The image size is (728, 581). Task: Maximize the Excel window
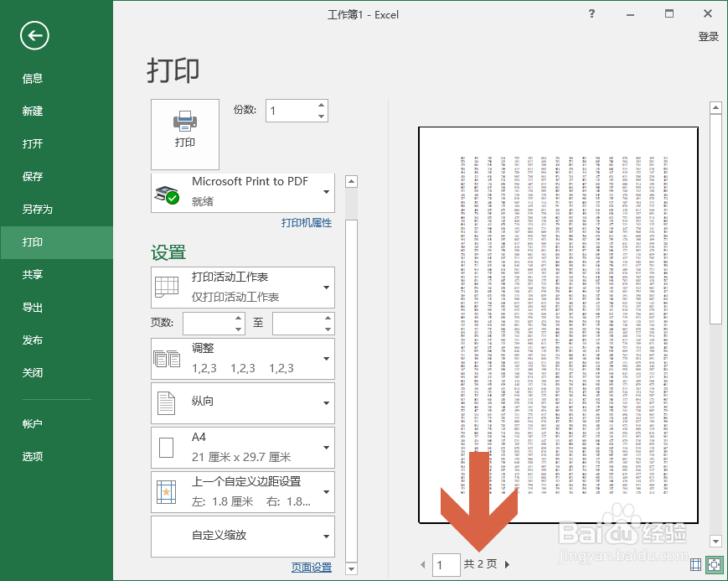pyautogui.click(x=669, y=14)
